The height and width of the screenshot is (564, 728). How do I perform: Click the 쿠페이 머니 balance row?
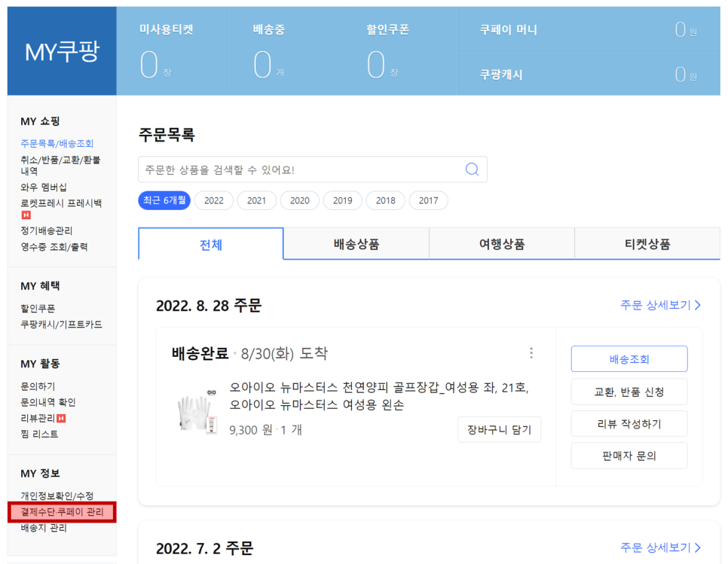tap(589, 29)
